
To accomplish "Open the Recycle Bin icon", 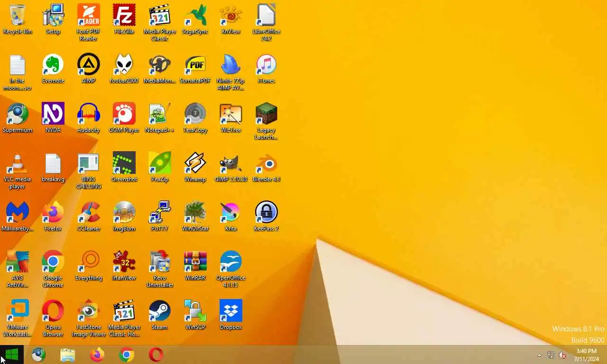I will coord(18,15).
